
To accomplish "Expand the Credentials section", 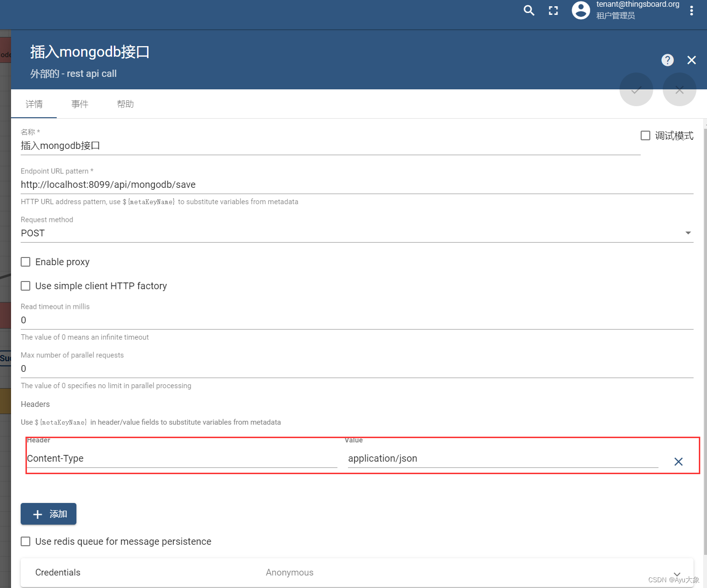I will pos(678,573).
